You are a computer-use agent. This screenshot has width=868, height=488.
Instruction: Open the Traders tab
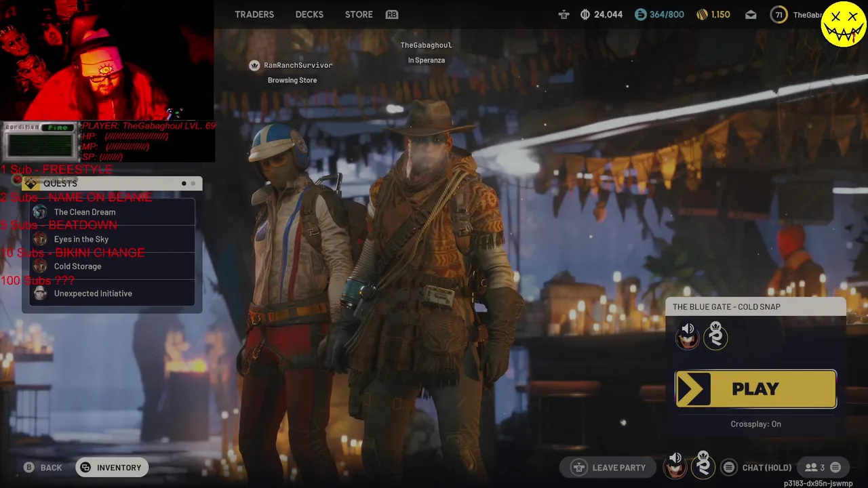[254, 14]
